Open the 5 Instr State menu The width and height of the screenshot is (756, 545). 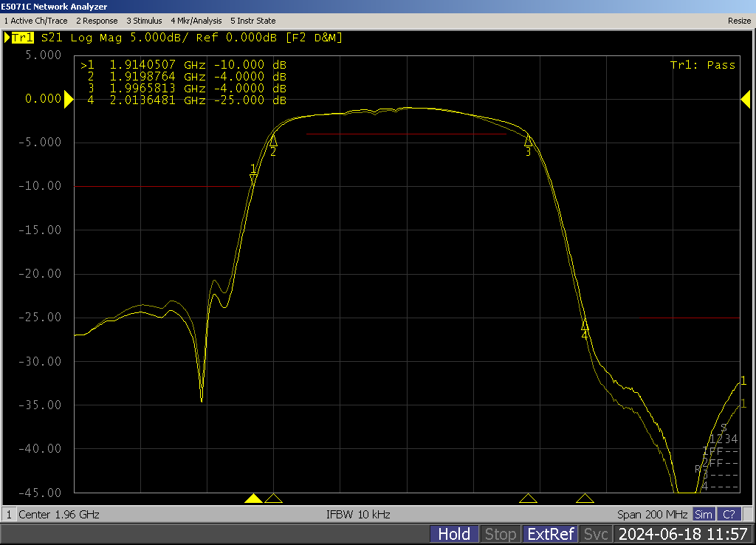click(x=252, y=21)
